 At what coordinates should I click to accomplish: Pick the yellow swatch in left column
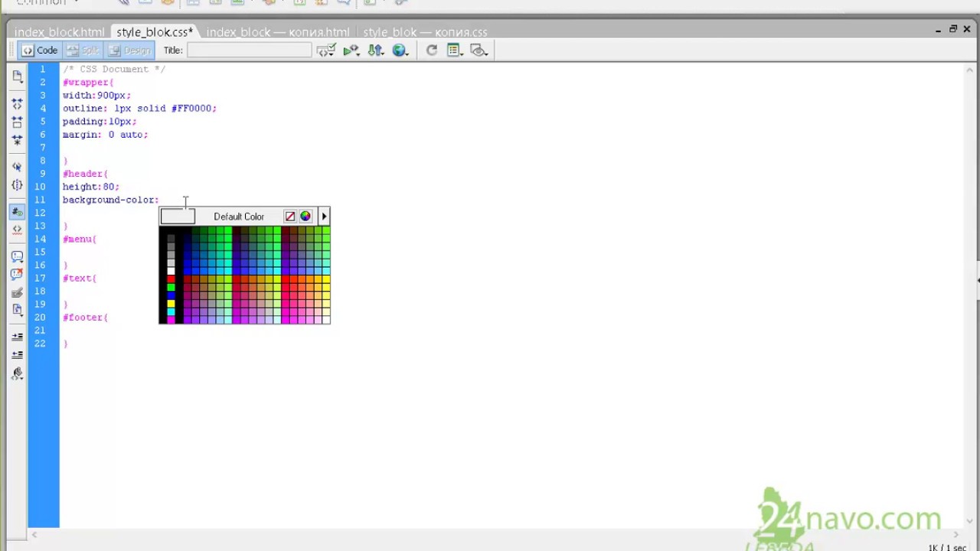[171, 304]
